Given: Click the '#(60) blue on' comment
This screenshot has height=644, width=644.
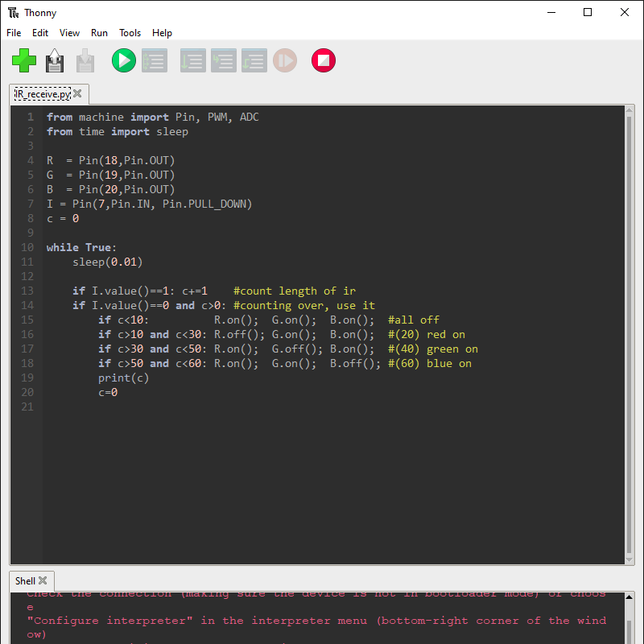Looking at the screenshot, I should [x=430, y=364].
